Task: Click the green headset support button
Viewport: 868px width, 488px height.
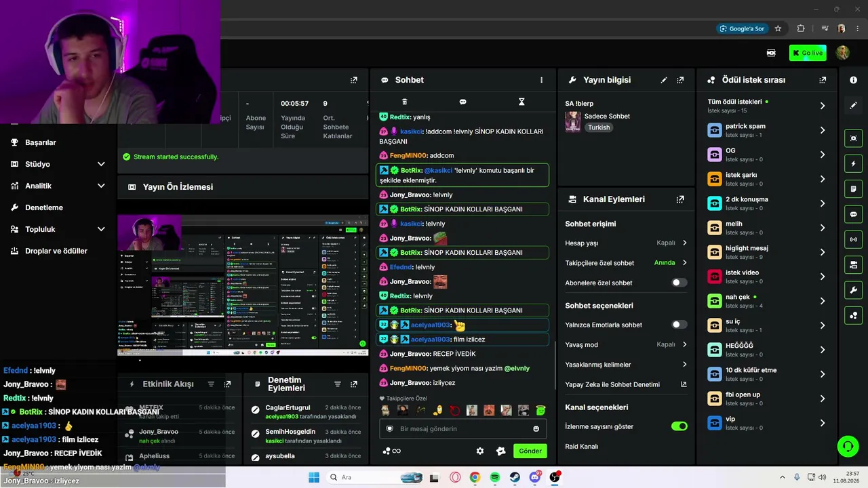Action: click(848, 446)
